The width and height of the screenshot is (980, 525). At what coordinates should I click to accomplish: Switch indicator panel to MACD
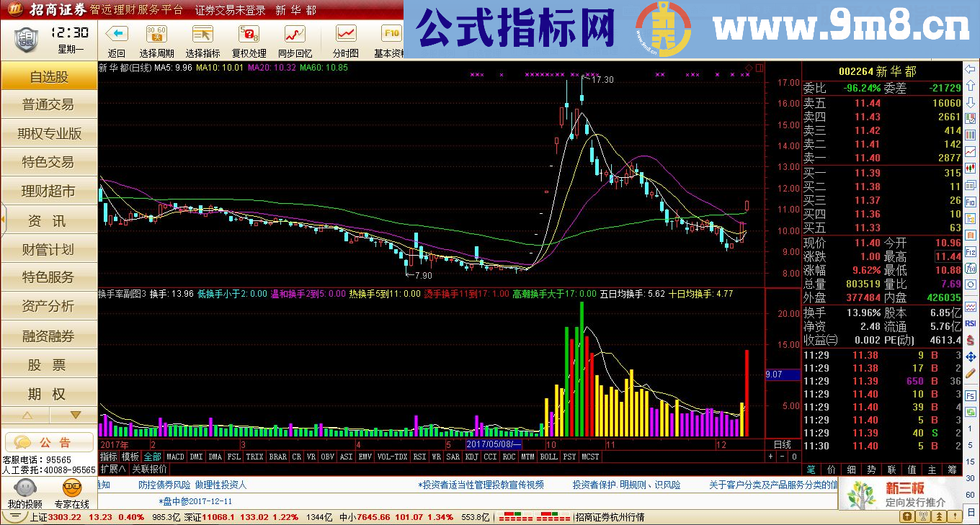pos(177,456)
